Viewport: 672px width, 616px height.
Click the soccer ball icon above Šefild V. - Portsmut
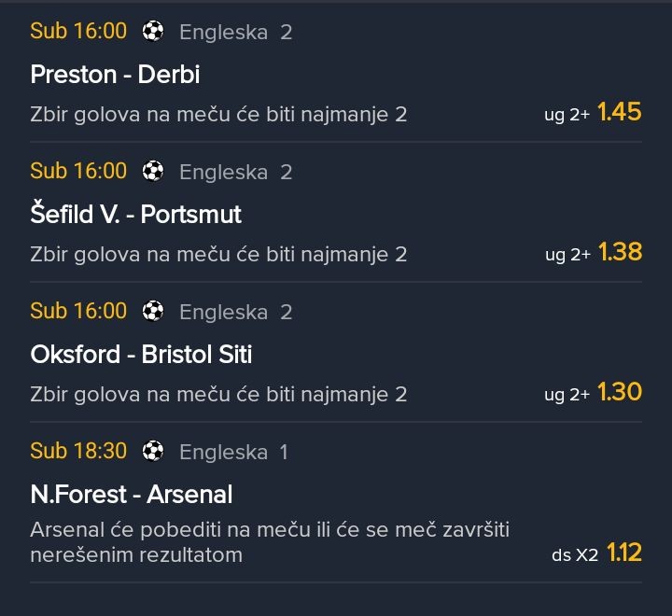[153, 172]
